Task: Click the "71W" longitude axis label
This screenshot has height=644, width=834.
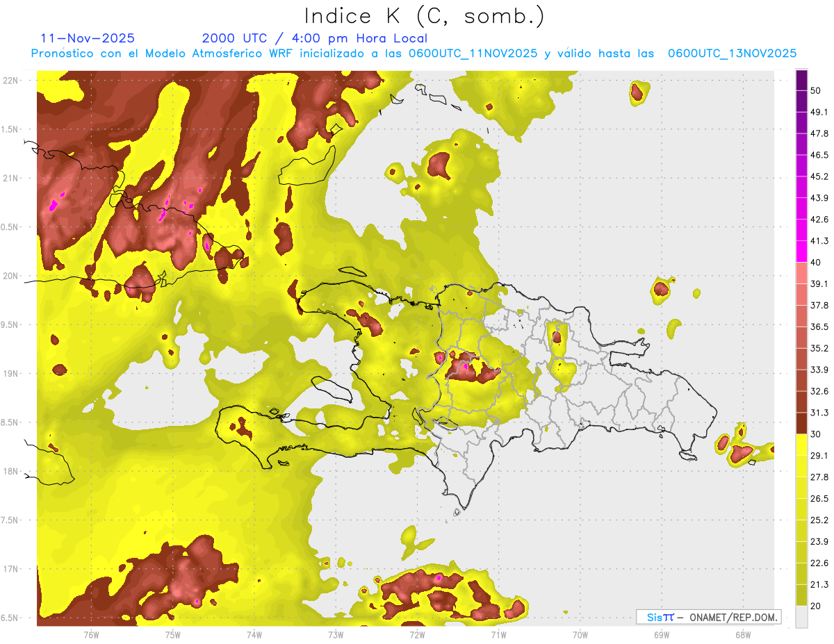Action: (x=498, y=634)
